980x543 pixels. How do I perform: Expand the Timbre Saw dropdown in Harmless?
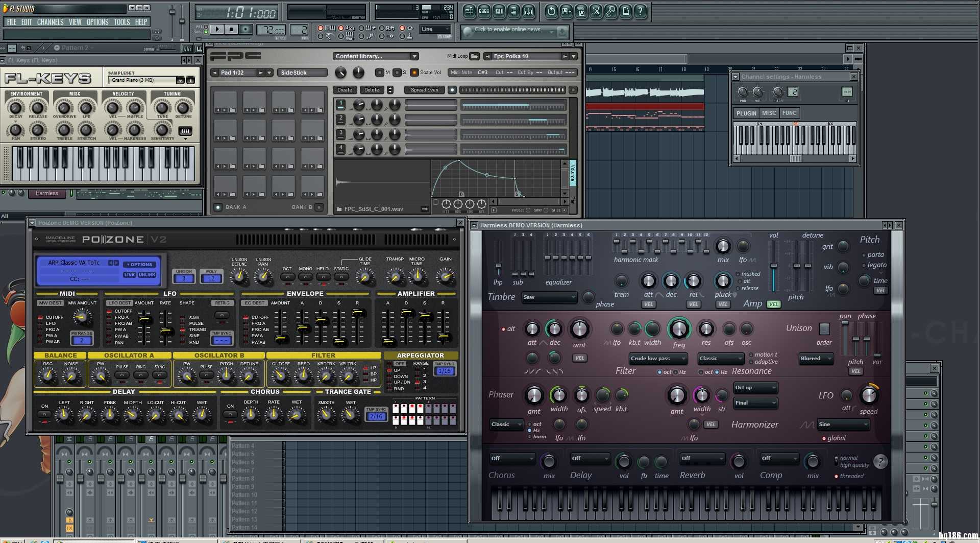click(549, 297)
